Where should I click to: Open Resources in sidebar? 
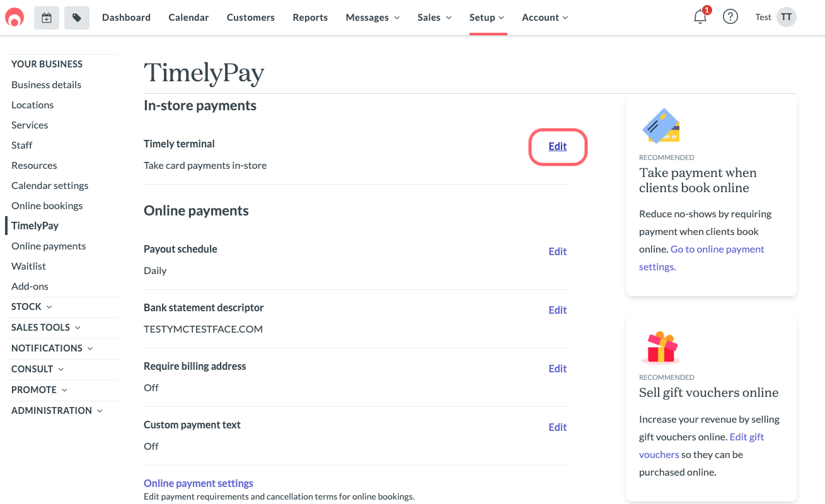tap(34, 165)
